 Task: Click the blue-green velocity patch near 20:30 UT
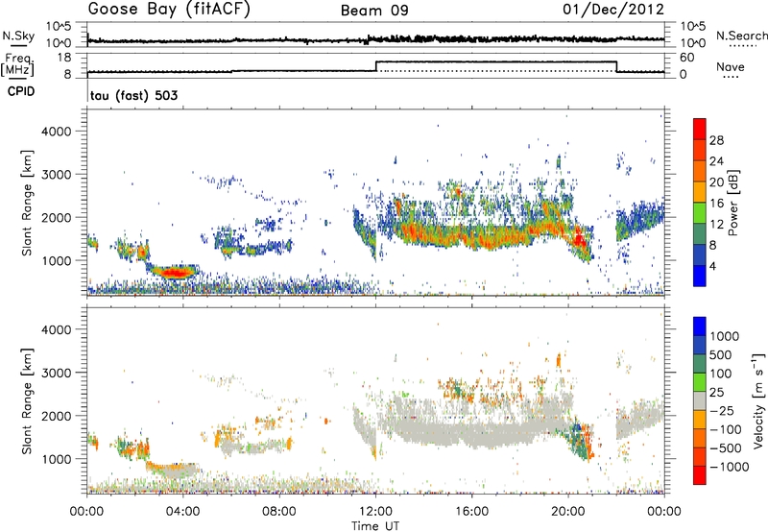(578, 441)
